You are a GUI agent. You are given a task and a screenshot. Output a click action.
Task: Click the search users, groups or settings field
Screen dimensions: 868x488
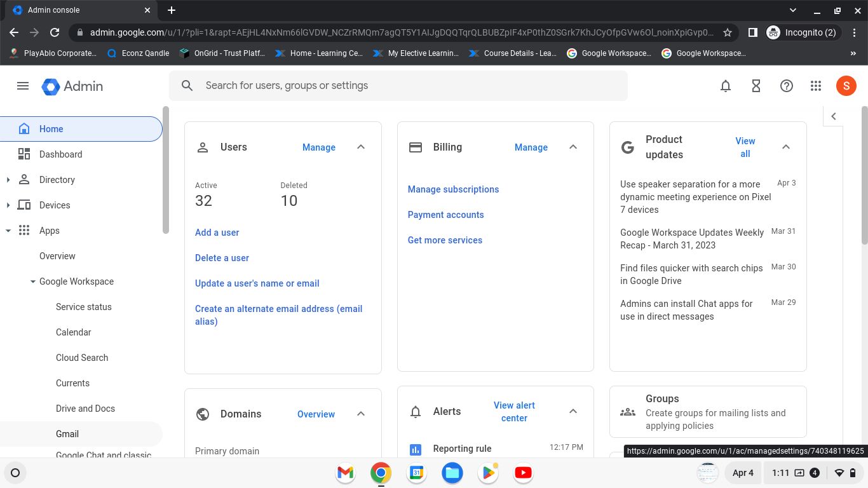[x=398, y=86]
